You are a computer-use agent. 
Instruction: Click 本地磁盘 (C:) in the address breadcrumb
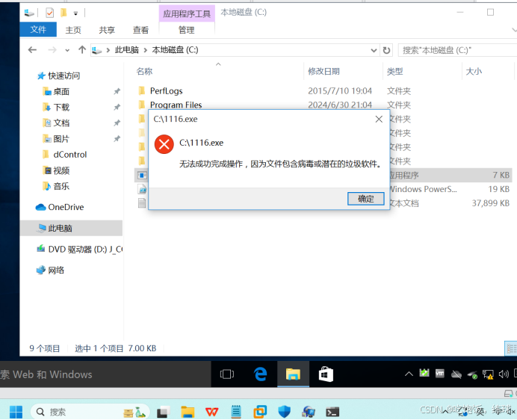[175, 50]
